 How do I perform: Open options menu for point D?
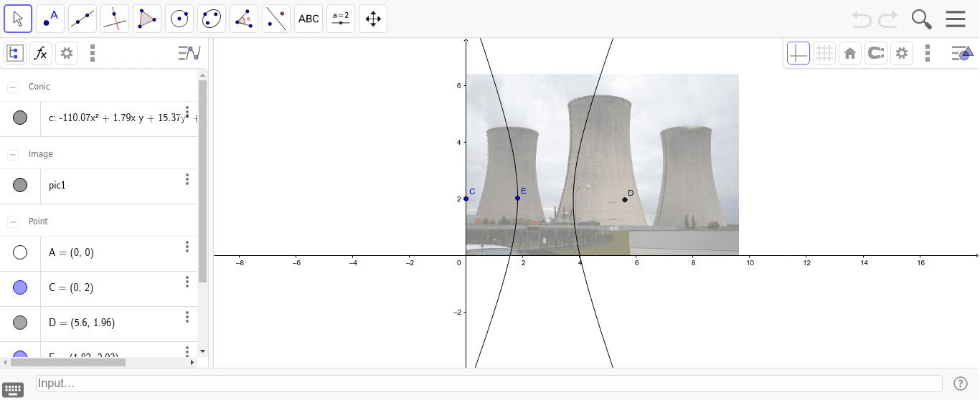(187, 317)
